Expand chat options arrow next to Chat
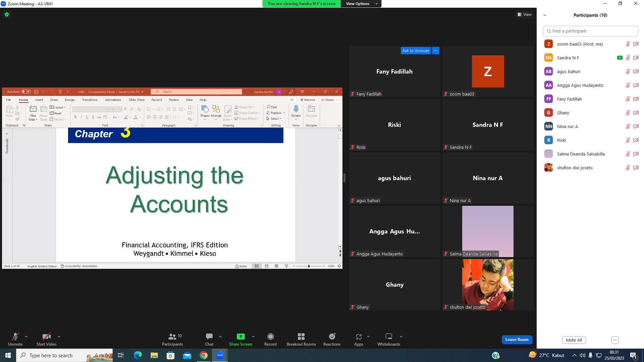644x362 pixels. tap(220, 337)
